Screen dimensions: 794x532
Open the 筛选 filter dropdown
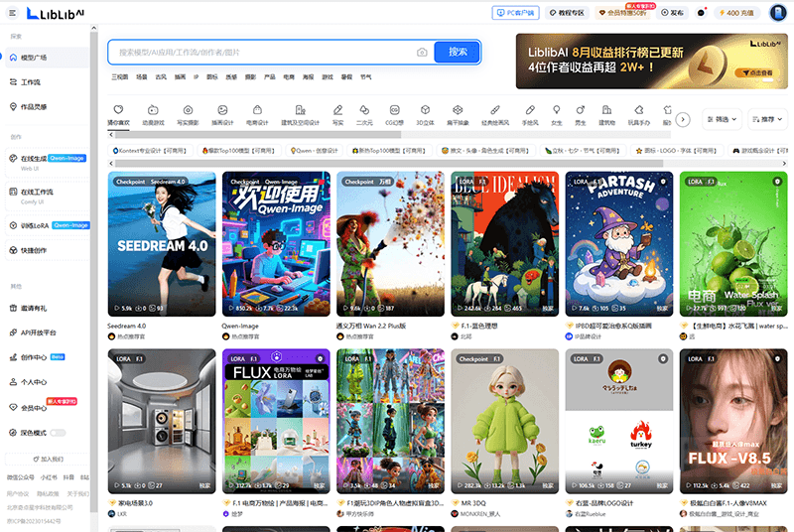pos(722,119)
